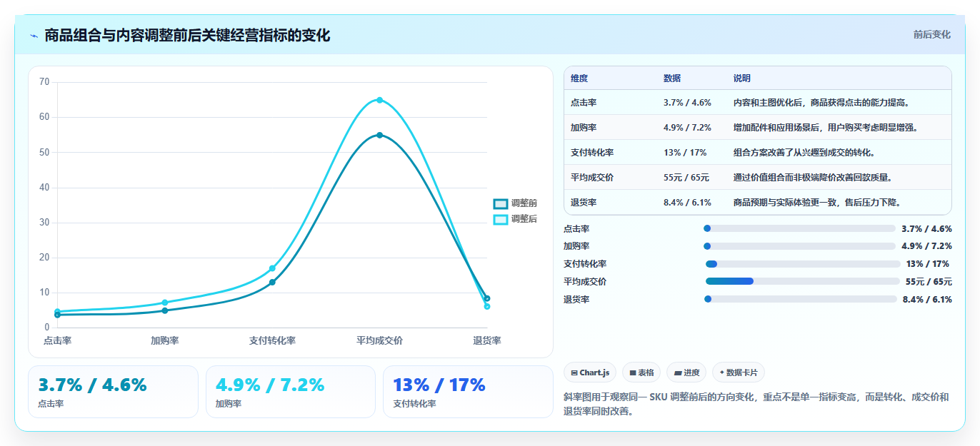Click the 退货率 x-axis label on chart
980x446 pixels.
pos(487,341)
